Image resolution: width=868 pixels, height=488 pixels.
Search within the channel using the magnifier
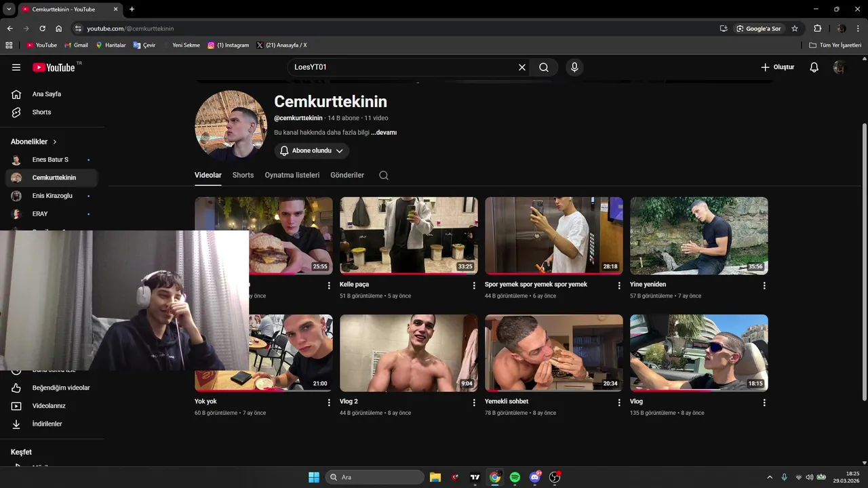(x=384, y=175)
